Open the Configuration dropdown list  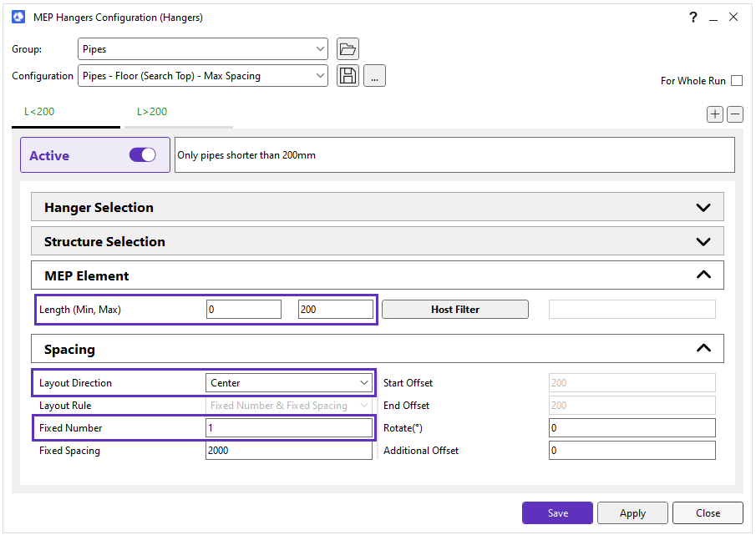click(x=203, y=76)
